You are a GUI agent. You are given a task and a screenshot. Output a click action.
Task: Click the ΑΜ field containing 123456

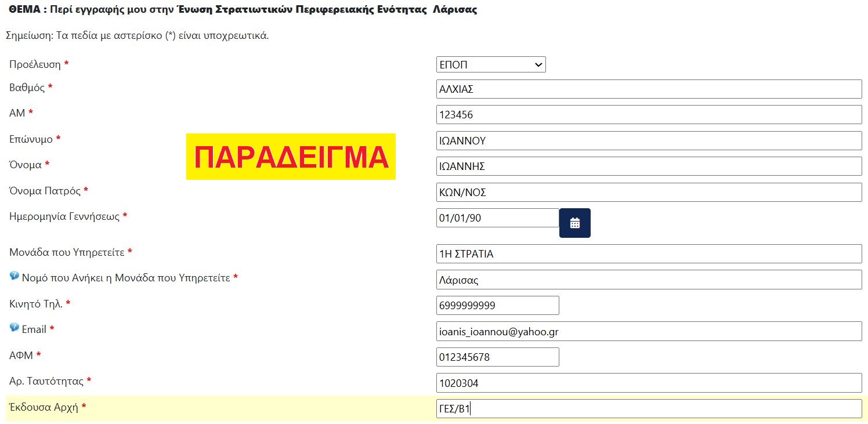[649, 115]
